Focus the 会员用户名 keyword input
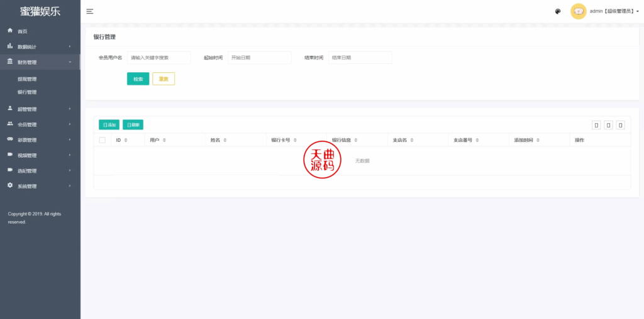 coord(159,58)
